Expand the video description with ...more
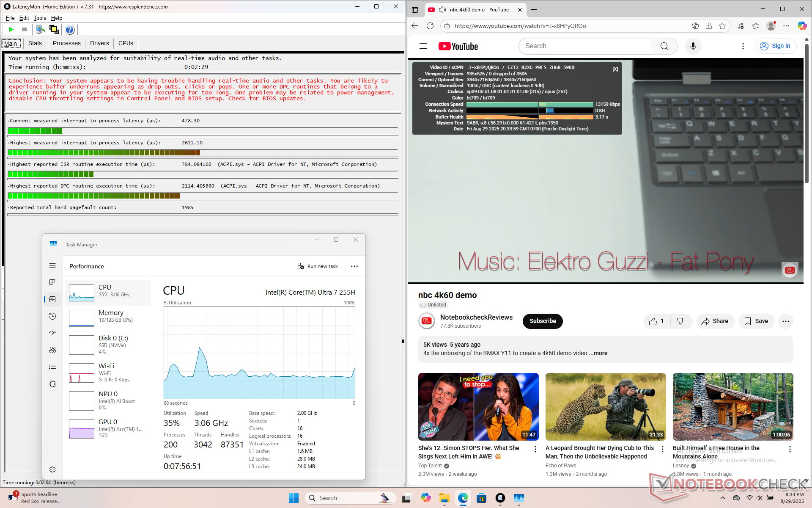812x508 pixels. (598, 353)
